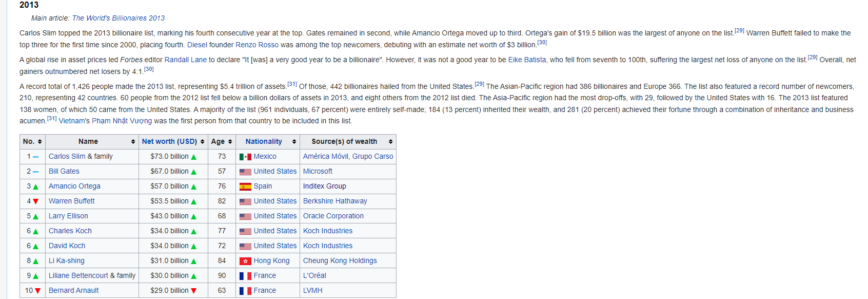Click the US flag in David Koch row
The image size is (868, 299).
(x=245, y=246)
